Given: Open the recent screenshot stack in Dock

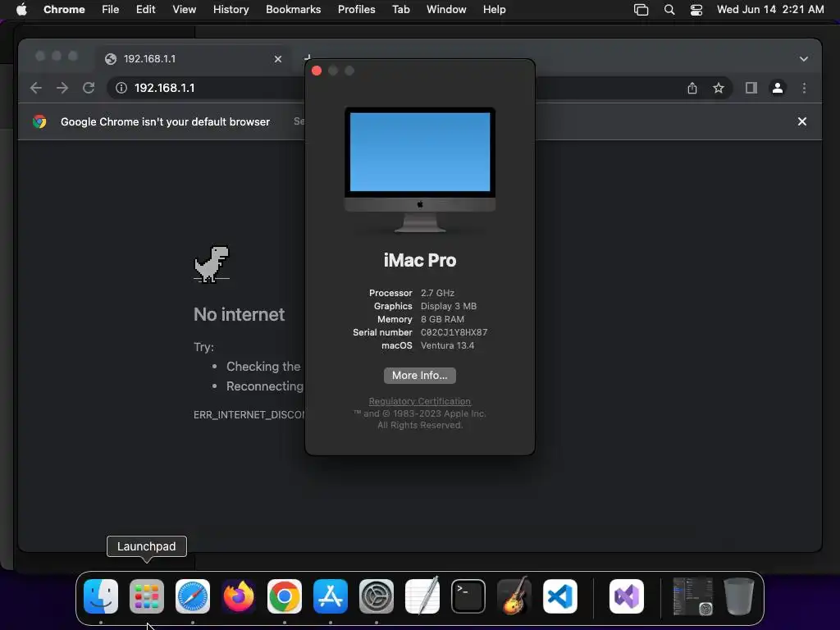Looking at the screenshot, I should coord(692,596).
